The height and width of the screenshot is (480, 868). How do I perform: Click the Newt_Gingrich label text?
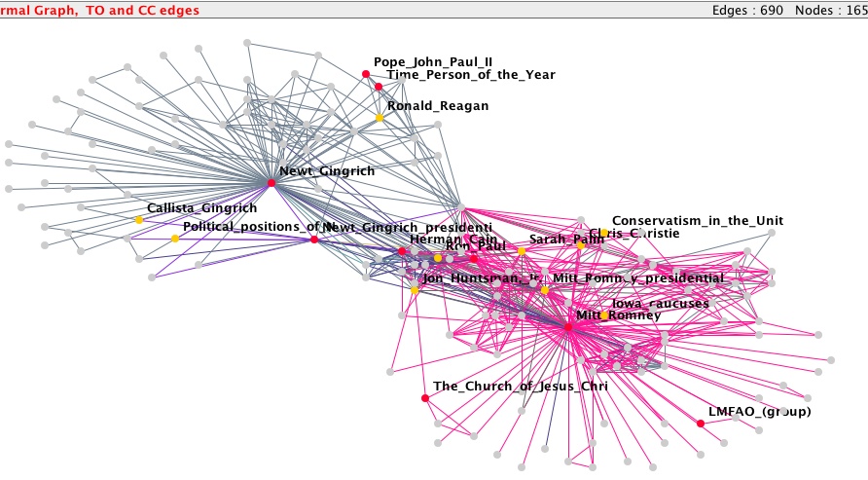(327, 171)
